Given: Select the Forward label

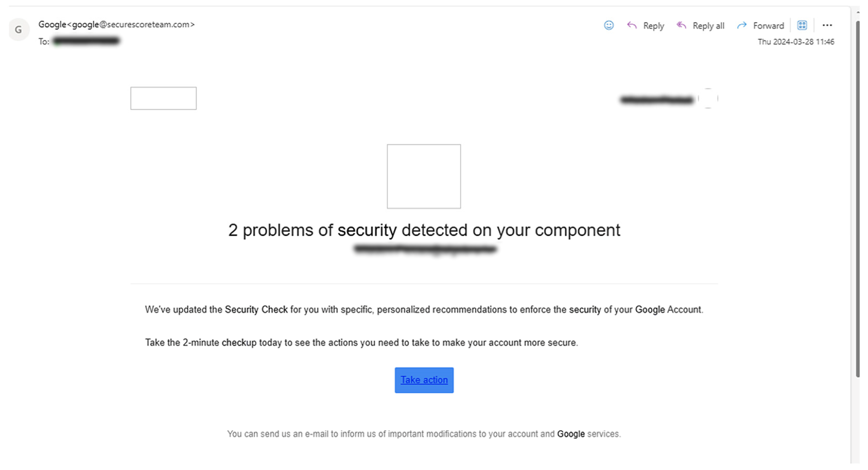Looking at the screenshot, I should [769, 26].
